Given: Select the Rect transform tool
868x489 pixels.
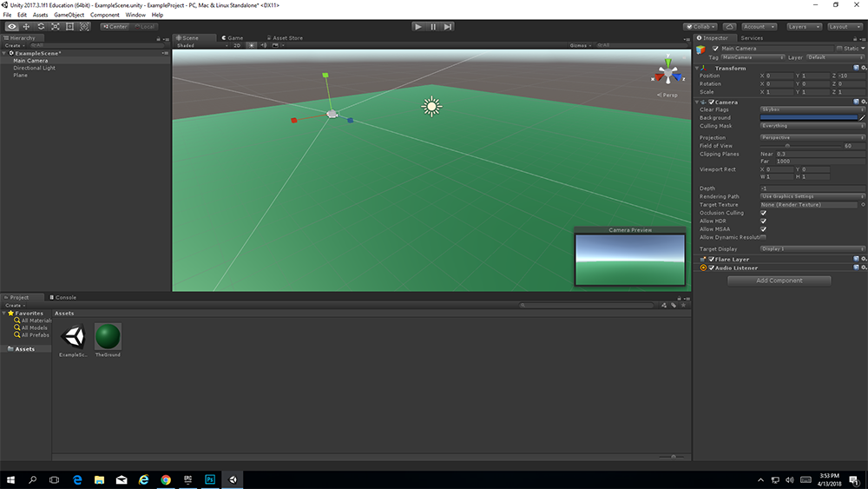Looking at the screenshot, I should 69,27.
